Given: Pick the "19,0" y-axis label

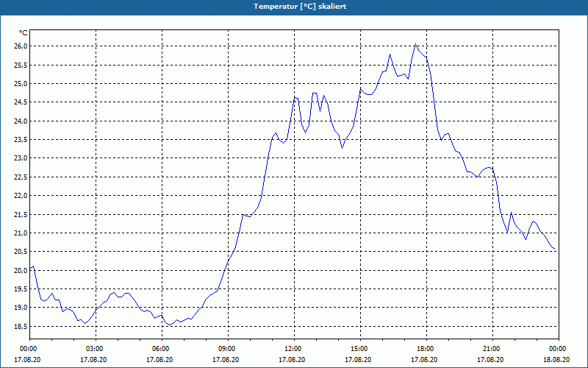Looking at the screenshot, I should point(21,308).
